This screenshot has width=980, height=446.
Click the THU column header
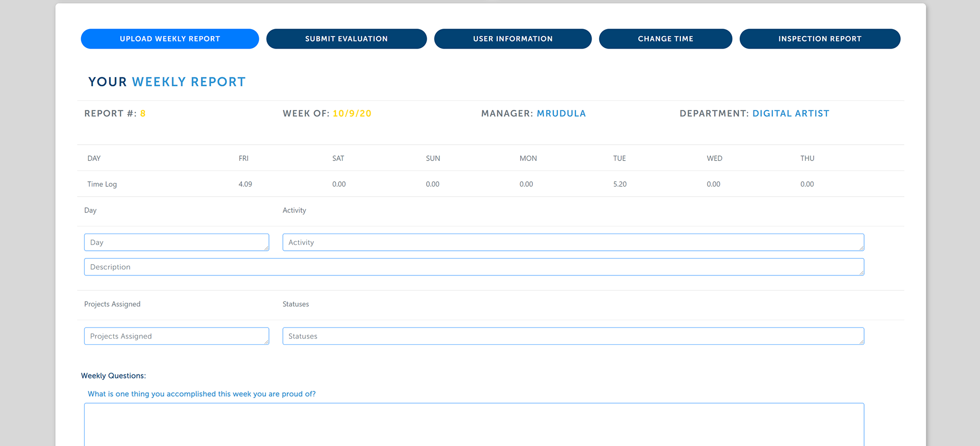pos(807,158)
